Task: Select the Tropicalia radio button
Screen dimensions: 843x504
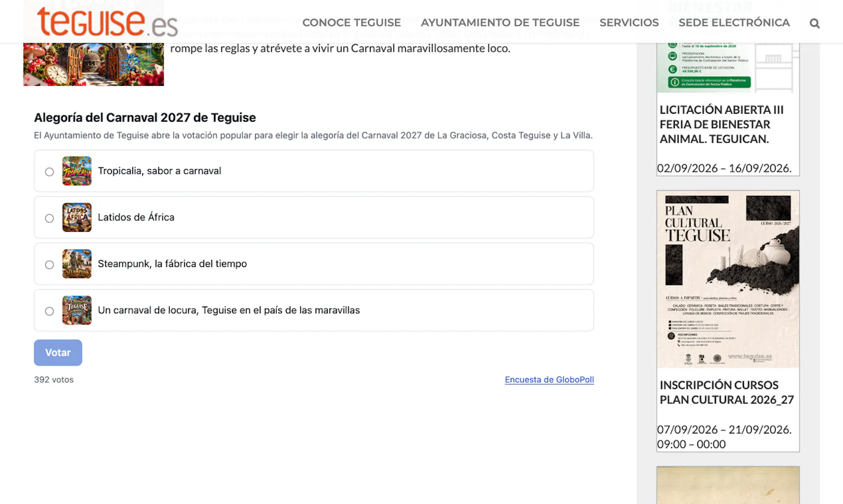Action: pos(50,172)
